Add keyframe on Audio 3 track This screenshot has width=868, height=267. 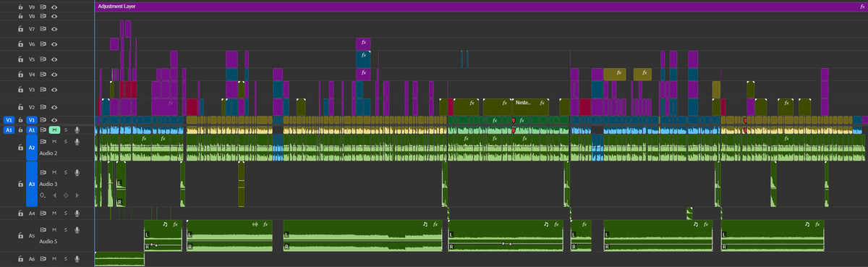point(65,195)
